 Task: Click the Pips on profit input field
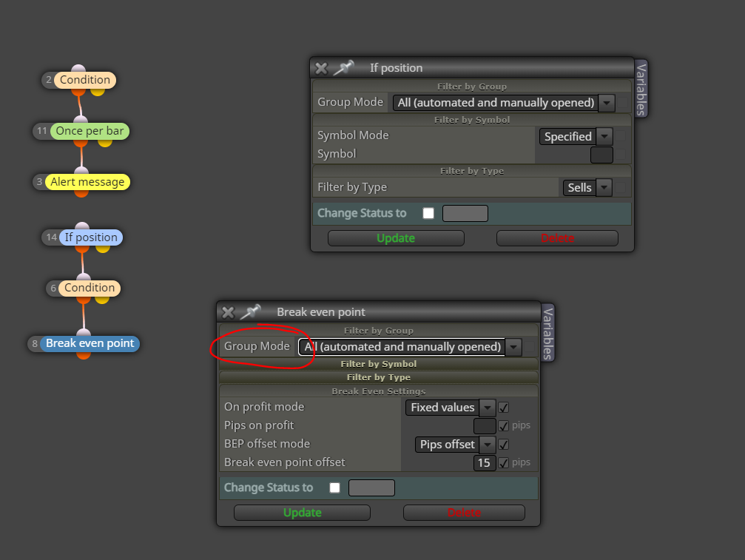click(485, 425)
